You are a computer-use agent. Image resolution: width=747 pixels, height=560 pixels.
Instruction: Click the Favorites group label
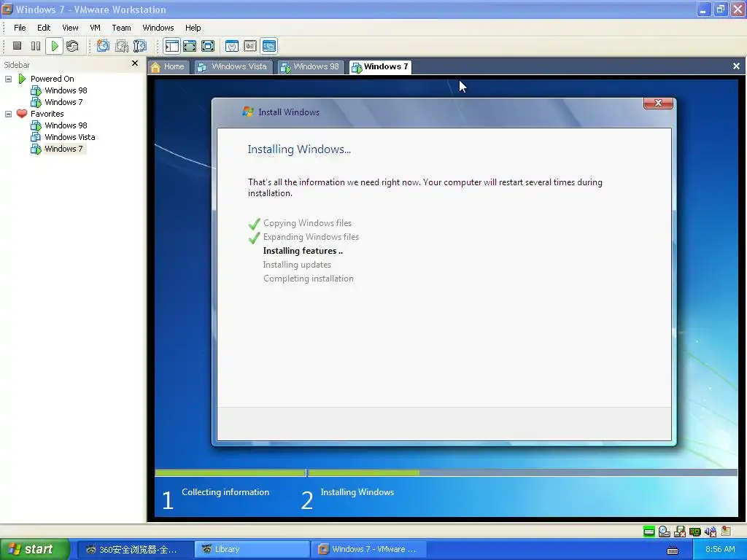[47, 114]
